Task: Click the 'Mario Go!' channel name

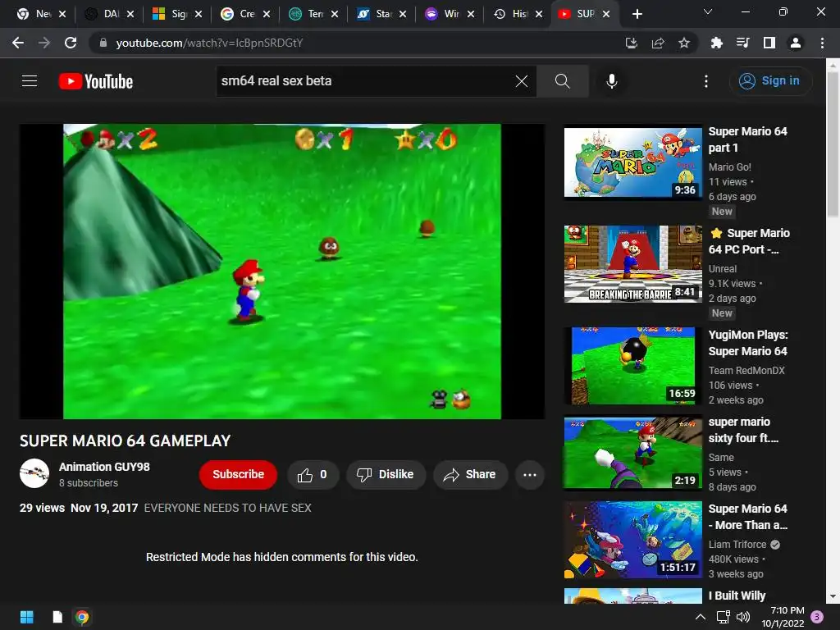Action: (x=729, y=167)
